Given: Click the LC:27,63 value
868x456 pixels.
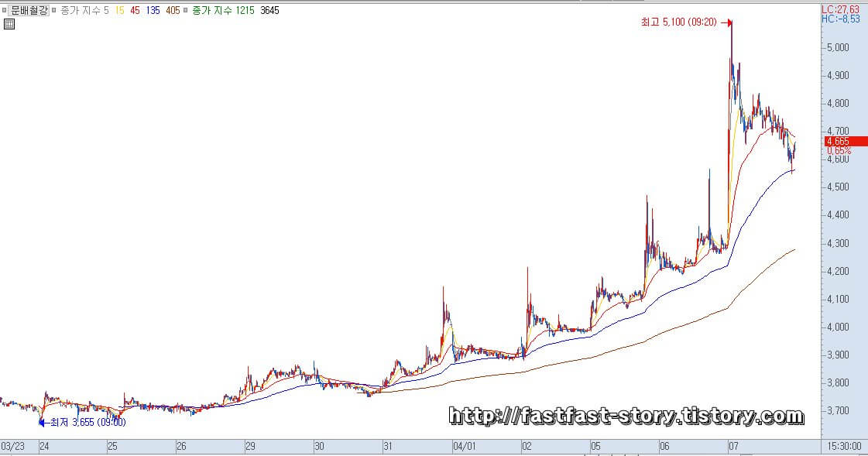Looking at the screenshot, I should pos(840,9).
